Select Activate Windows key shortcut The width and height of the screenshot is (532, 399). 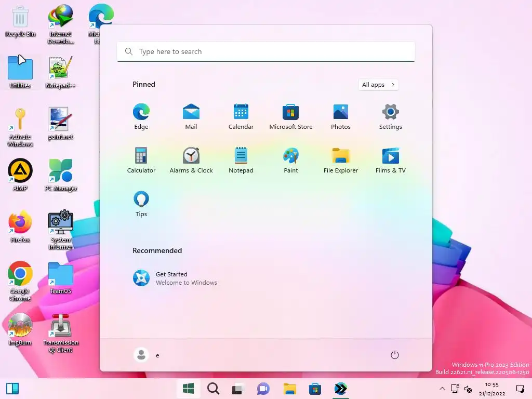[20, 127]
